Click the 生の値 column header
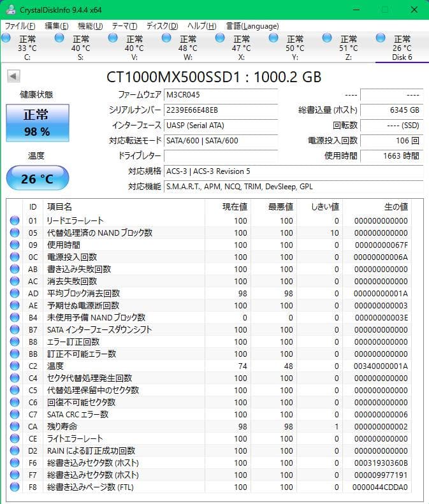 pos(377,206)
